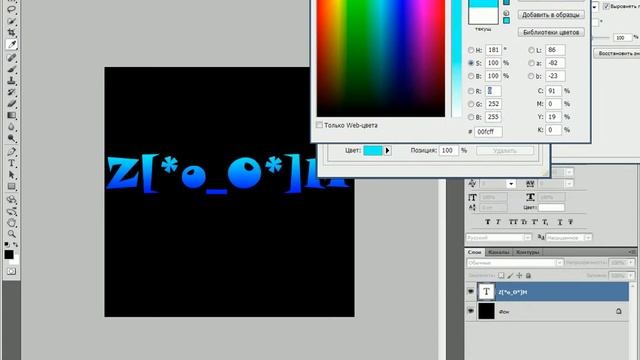
Task: Click the lock position cross icon in Layers
Action: (519, 276)
